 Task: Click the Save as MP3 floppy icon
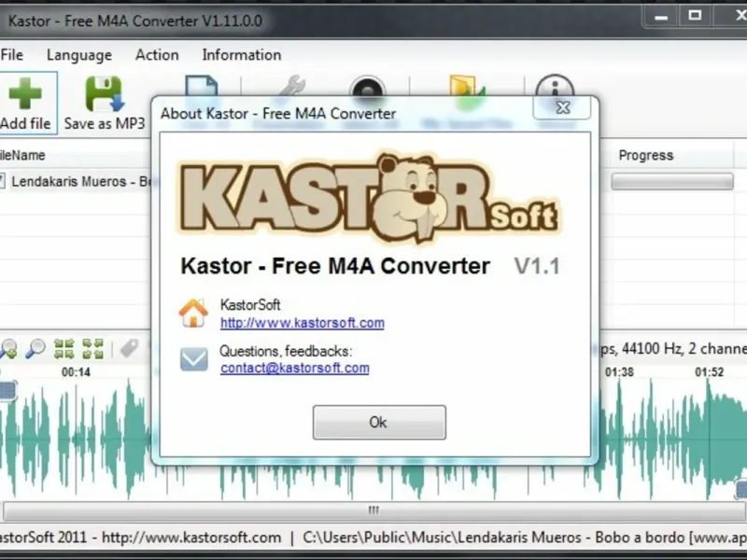coord(105,93)
